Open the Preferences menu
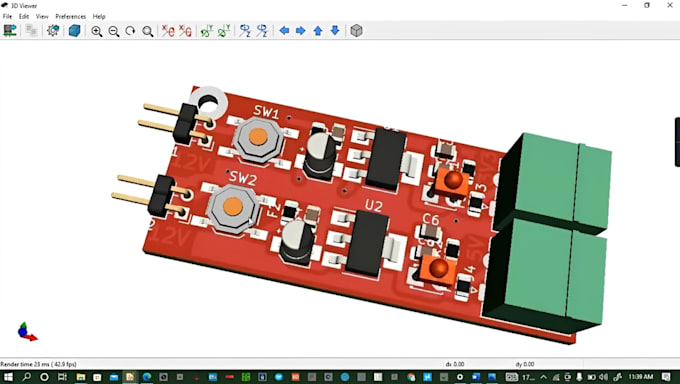 [71, 16]
